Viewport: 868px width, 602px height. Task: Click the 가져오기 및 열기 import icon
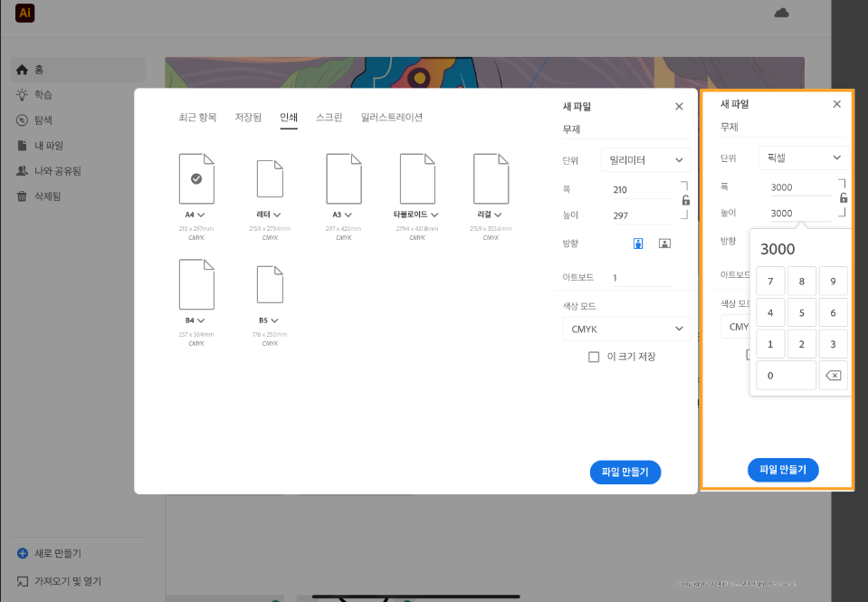[x=21, y=580]
